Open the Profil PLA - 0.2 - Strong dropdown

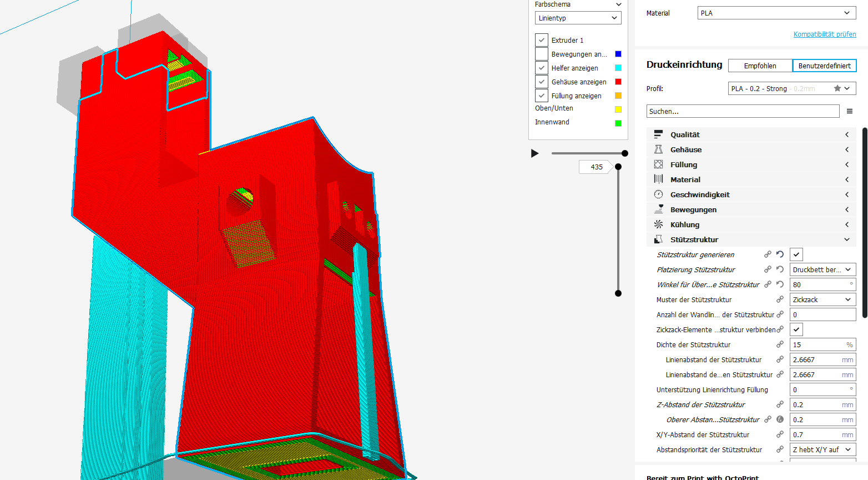pyautogui.click(x=792, y=88)
